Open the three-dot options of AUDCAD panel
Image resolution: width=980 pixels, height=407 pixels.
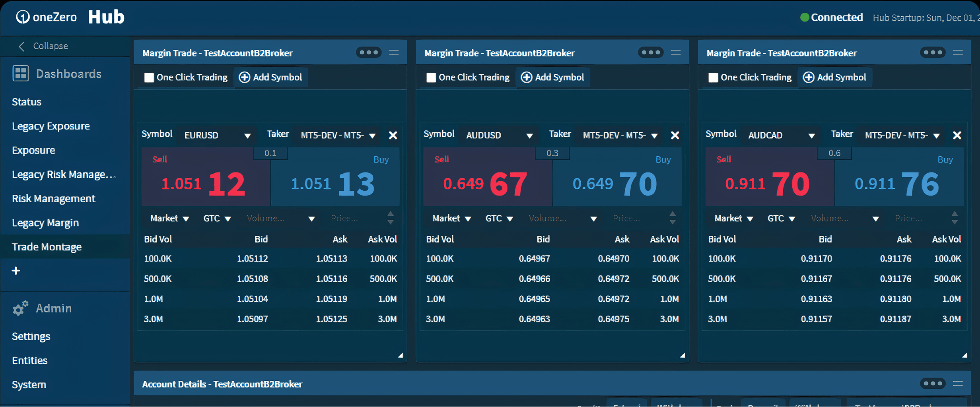933,52
